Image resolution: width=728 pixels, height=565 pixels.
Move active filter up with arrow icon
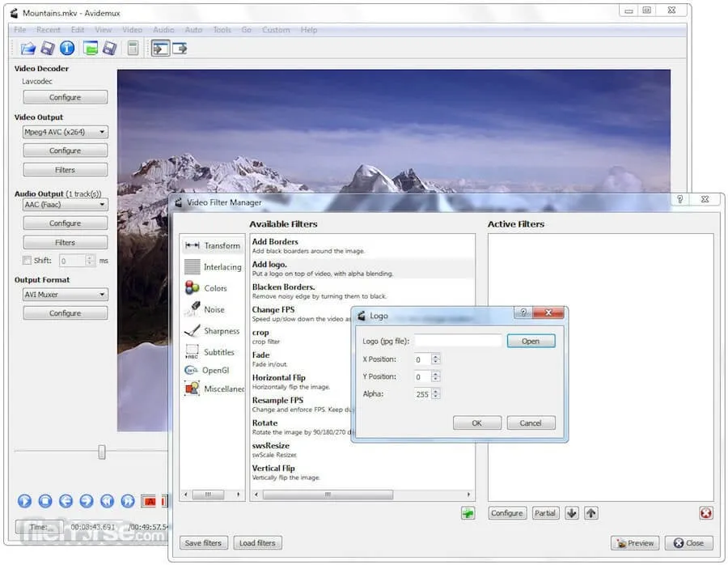point(590,513)
